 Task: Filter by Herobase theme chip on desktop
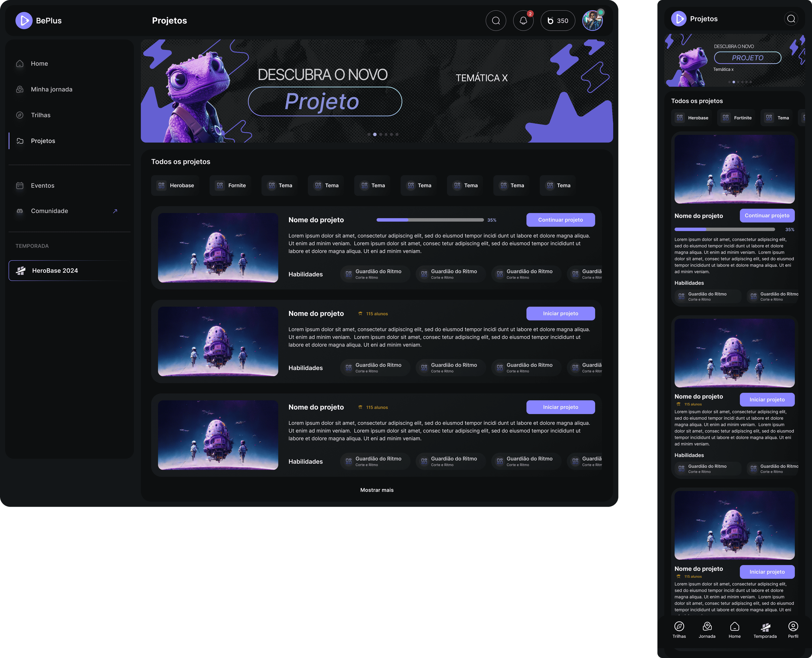coord(175,186)
